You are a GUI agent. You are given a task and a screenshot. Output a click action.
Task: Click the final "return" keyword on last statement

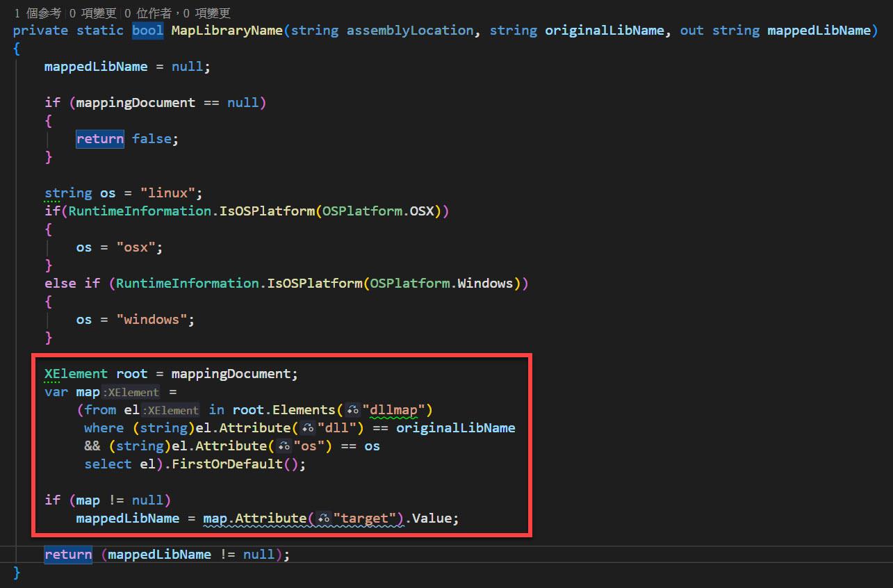click(x=68, y=555)
